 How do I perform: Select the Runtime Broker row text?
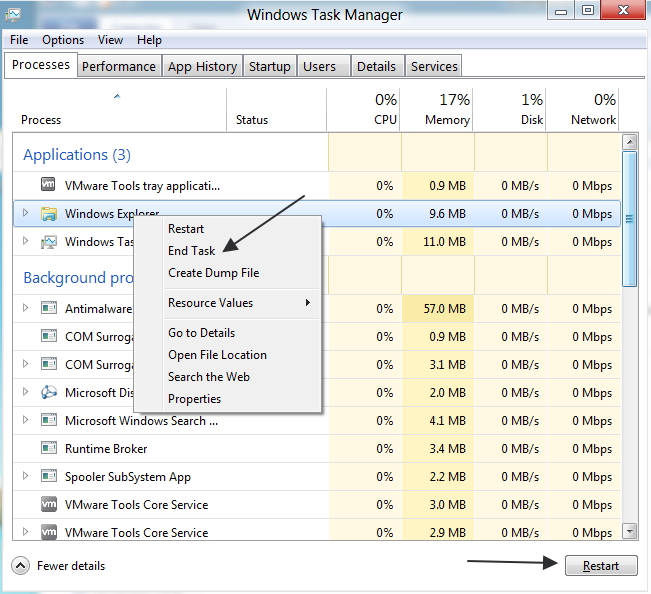click(x=106, y=449)
